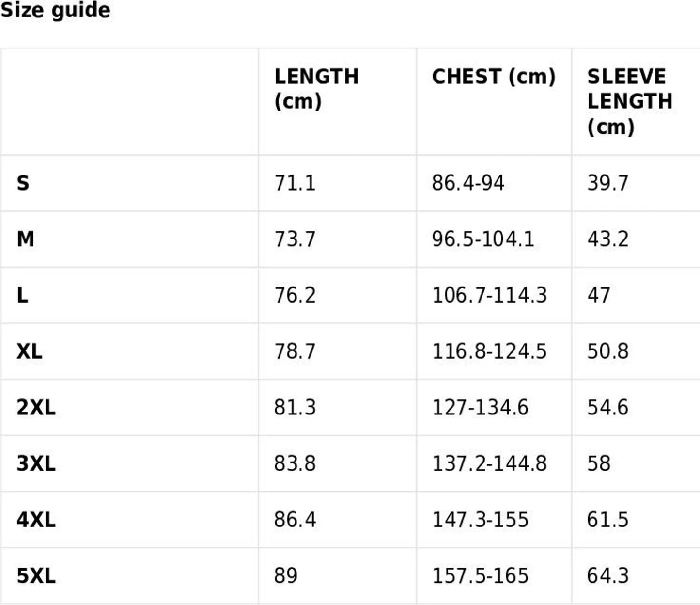Click the M size row label
Image resolution: width=700 pixels, height=605 pixels.
tap(25, 239)
